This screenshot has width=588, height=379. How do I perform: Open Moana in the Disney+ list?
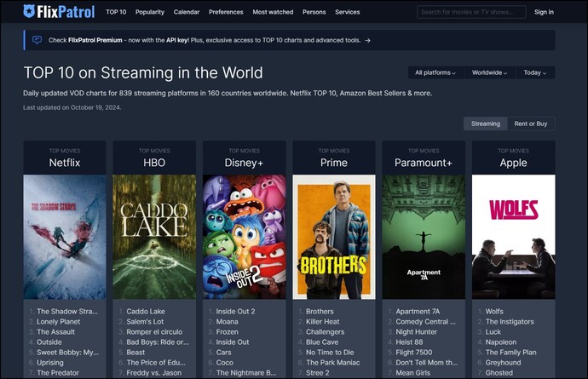tap(227, 322)
